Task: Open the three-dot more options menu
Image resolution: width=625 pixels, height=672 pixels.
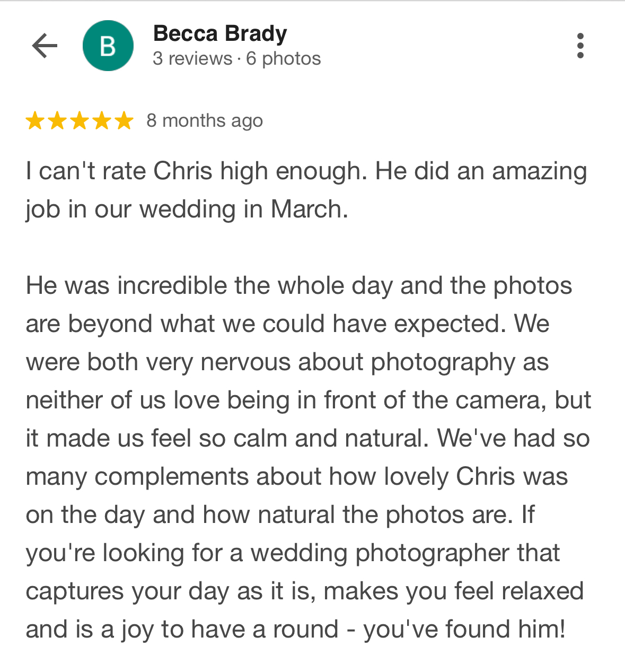Action: [580, 46]
